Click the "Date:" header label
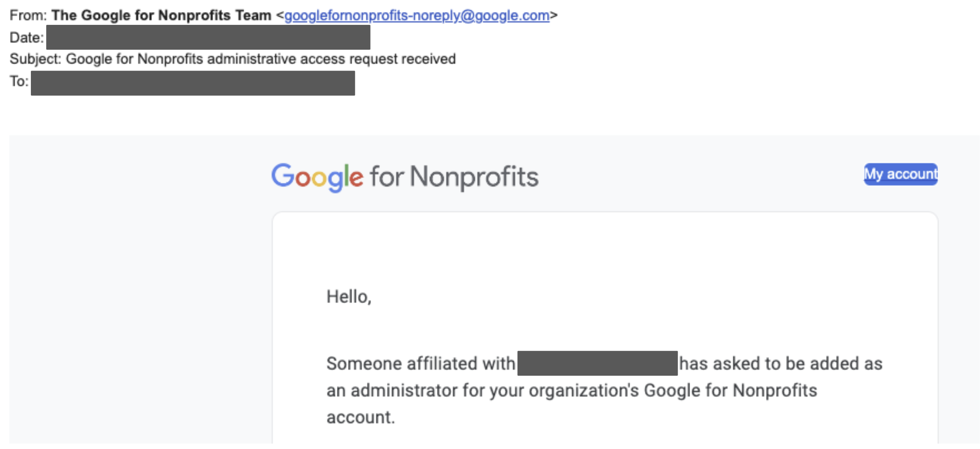This screenshot has height=449, width=980. [26, 38]
